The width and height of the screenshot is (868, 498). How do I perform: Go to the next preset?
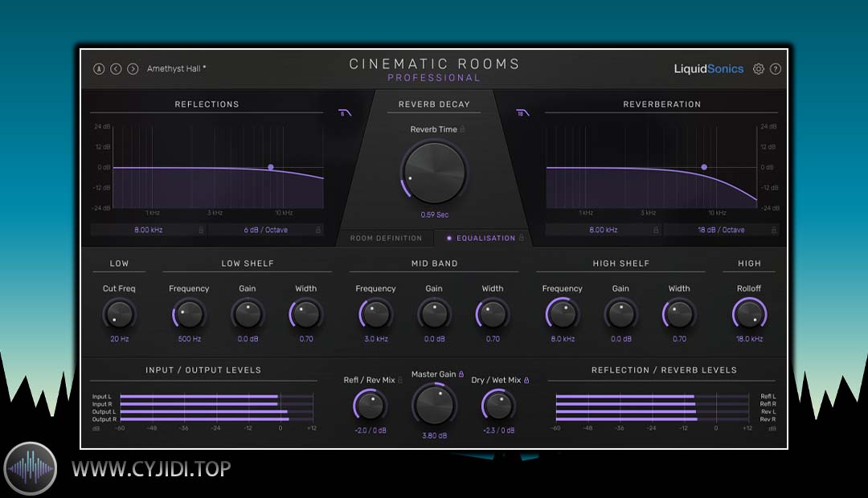[133, 69]
